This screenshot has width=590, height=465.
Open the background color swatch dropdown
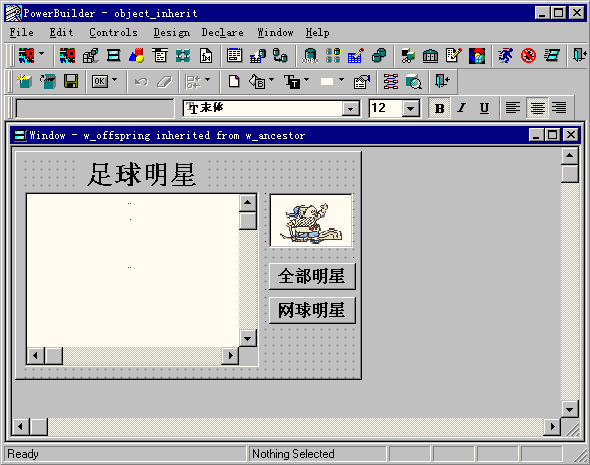click(x=342, y=80)
